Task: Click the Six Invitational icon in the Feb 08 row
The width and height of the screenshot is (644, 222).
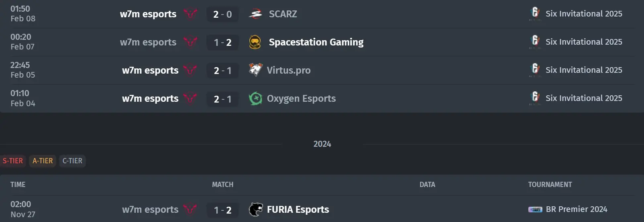Action: pos(535,14)
